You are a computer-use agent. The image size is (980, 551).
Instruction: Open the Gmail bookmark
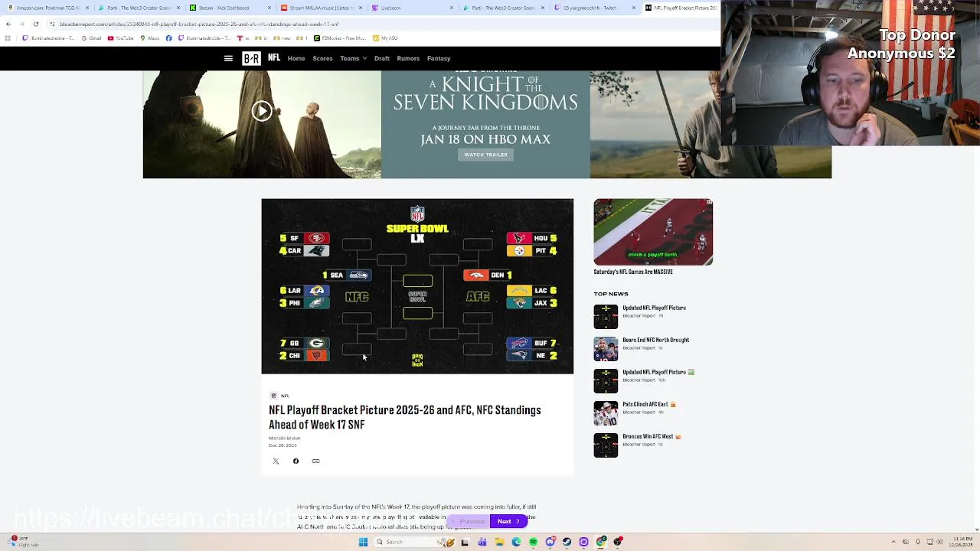[x=92, y=38]
